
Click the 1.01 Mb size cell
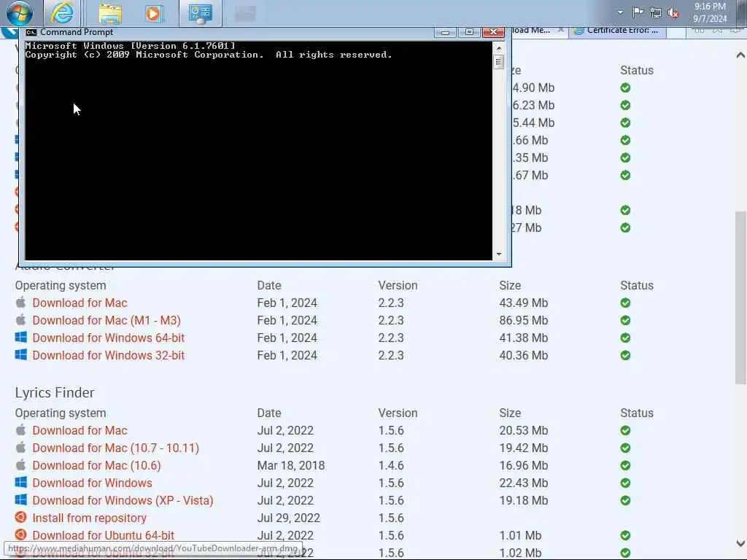520,536
